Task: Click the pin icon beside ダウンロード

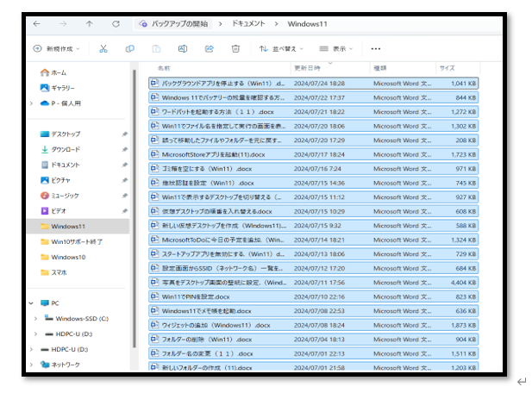Action: click(125, 149)
